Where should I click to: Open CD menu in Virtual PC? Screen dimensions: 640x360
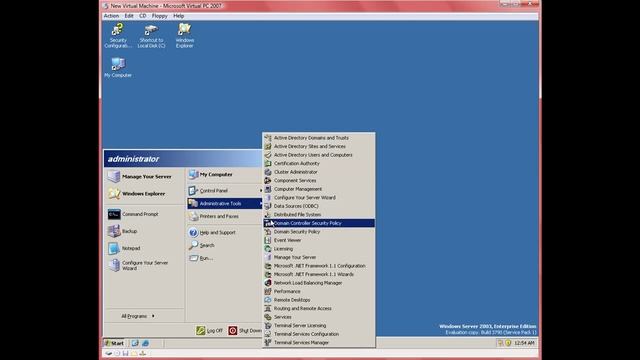point(142,16)
